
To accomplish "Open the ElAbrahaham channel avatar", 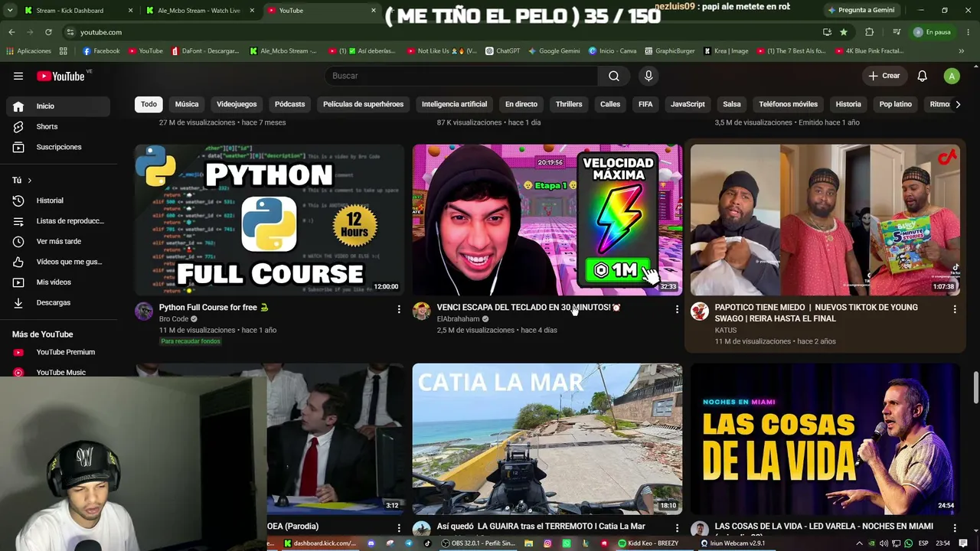I will coord(422,311).
